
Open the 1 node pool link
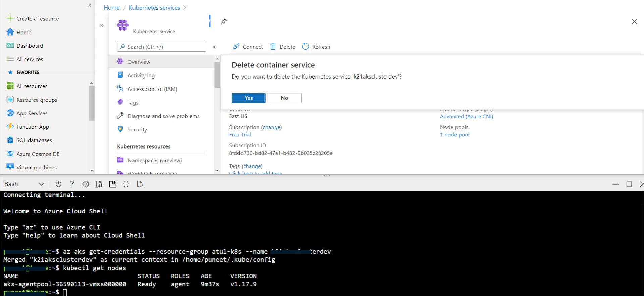tap(454, 134)
